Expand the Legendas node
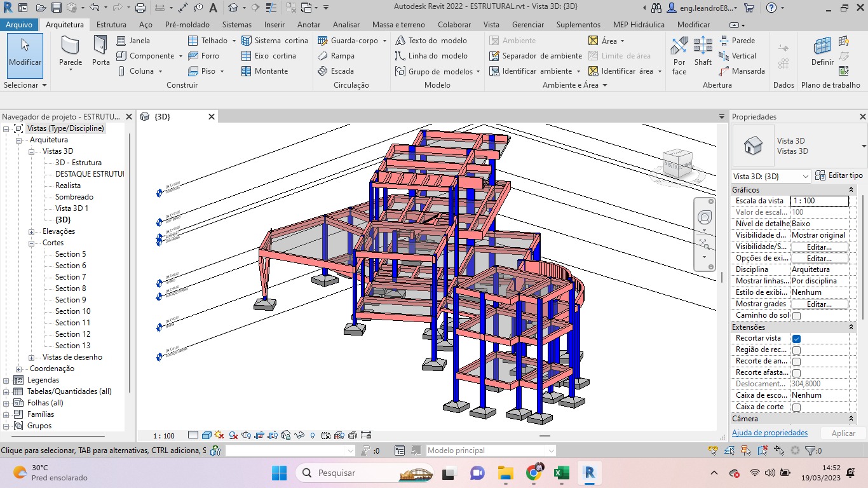 pos(6,380)
